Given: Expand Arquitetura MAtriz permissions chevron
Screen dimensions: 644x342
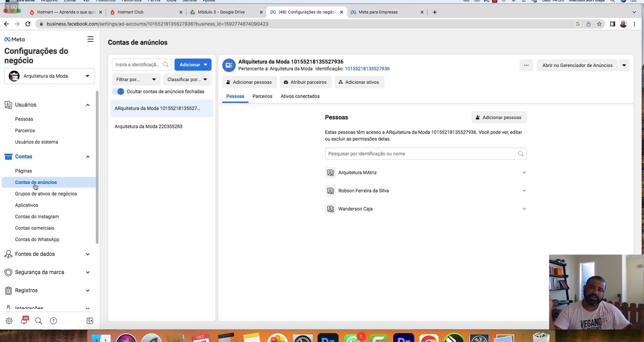Looking at the screenshot, I should [x=524, y=173].
